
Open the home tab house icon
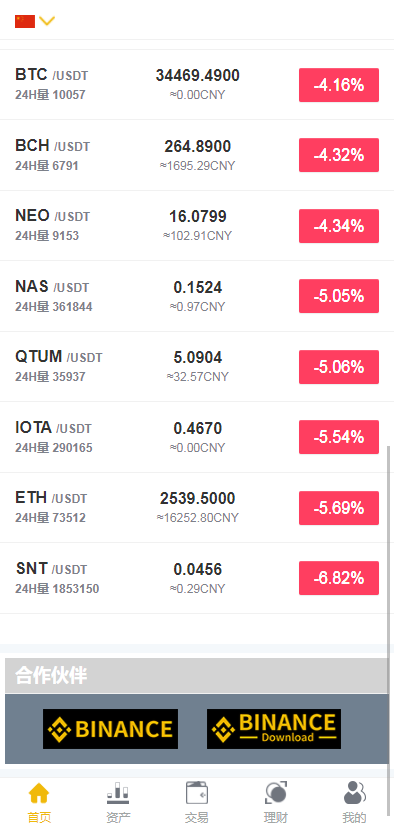pyautogui.click(x=39, y=793)
